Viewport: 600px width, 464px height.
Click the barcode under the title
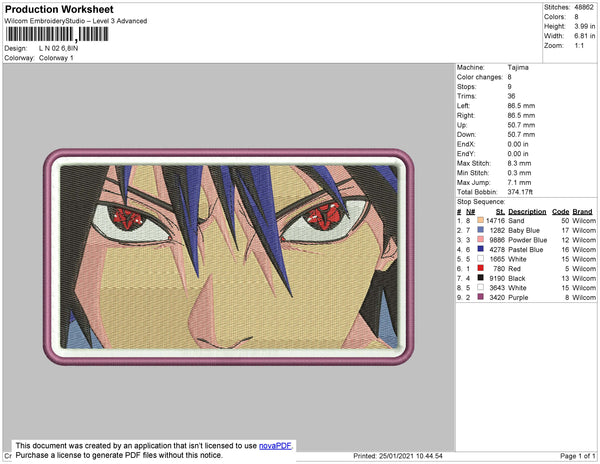tap(57, 34)
